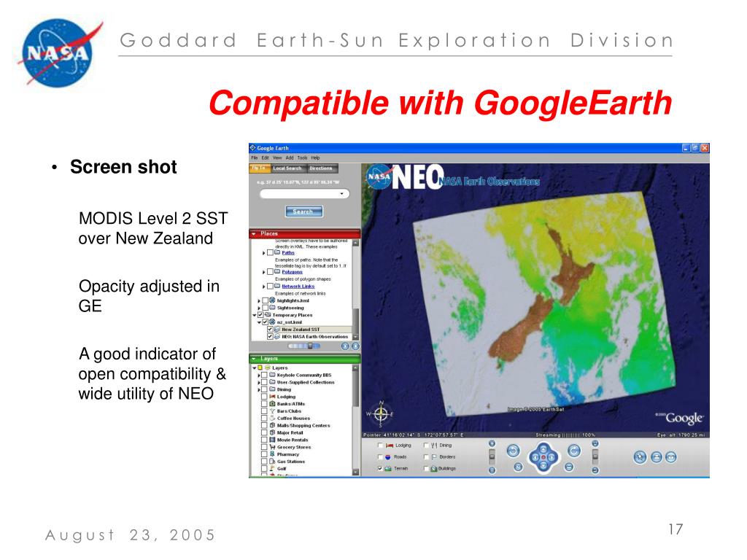
Task: Click the Movie Rentals icon
Action: click(273, 440)
